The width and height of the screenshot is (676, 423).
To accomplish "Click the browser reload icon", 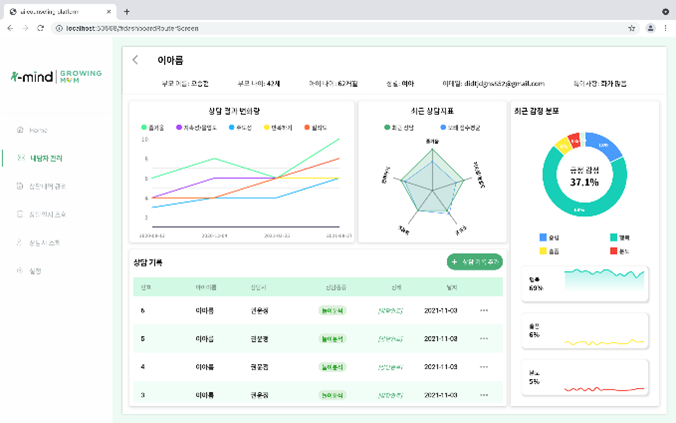I will click(x=40, y=28).
